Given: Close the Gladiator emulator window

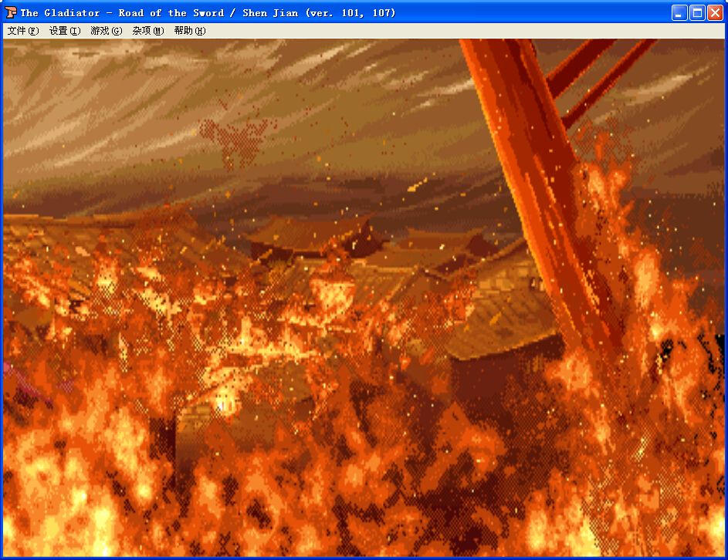Looking at the screenshot, I should coord(715,13).
